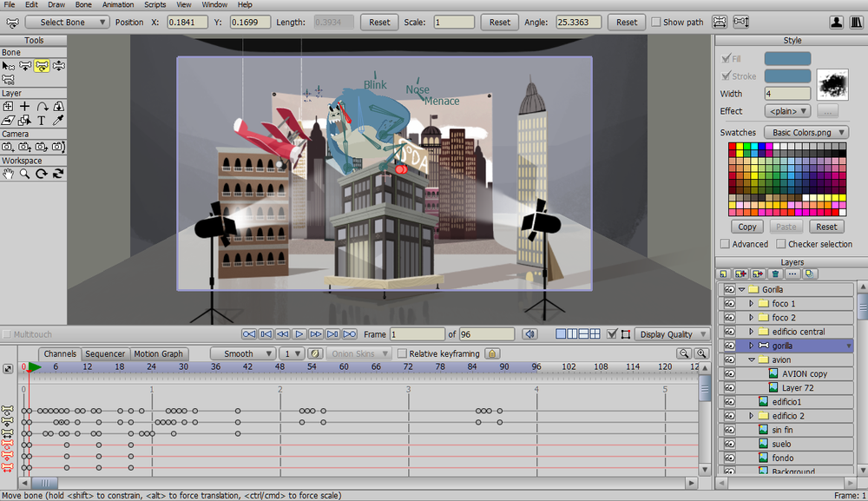Hide the fondo layer
Image resolution: width=868 pixels, height=501 pixels.
pos(729,458)
